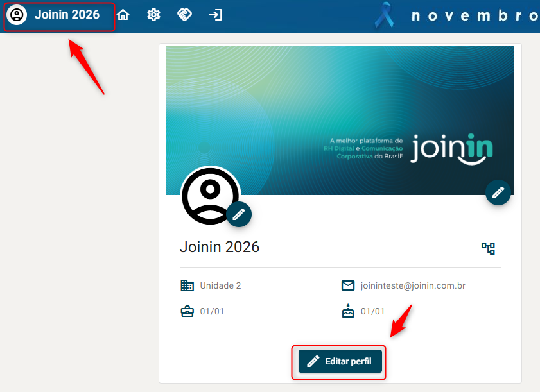The width and height of the screenshot is (540, 392).
Task: Open the Joinin 2026 profile name in header
Action: (x=67, y=14)
